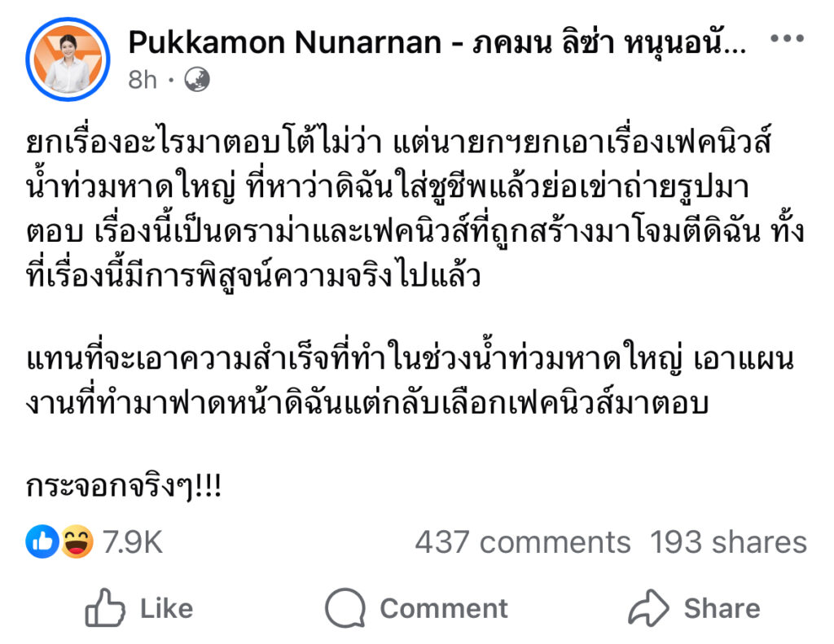Image resolution: width=834 pixels, height=644 pixels.
Task: Click the globe public audience icon
Action: click(x=197, y=80)
